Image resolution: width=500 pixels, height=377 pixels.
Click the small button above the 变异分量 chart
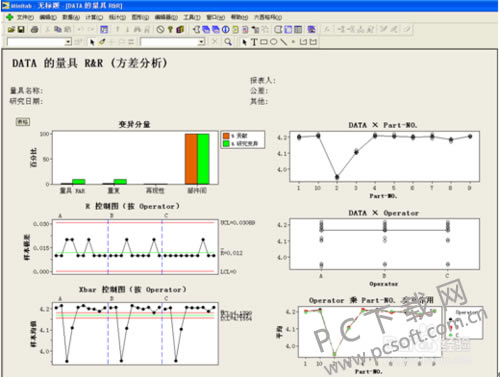[x=23, y=122]
